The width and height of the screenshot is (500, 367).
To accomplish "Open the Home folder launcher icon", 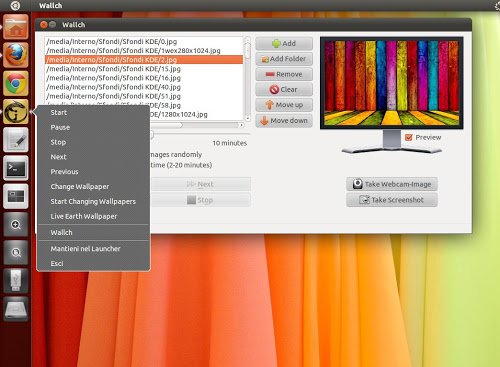I will point(16,27).
